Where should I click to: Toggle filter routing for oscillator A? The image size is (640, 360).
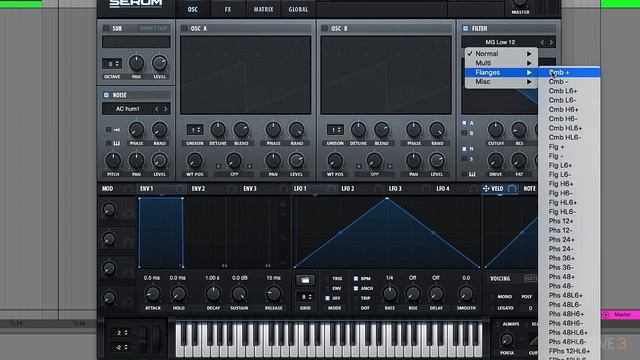coord(464,122)
